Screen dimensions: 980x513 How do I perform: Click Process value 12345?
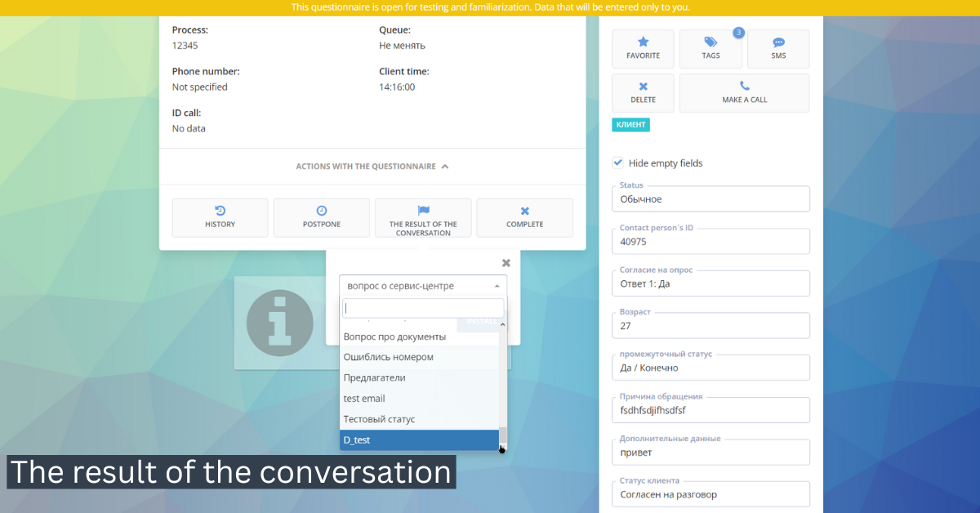[185, 46]
